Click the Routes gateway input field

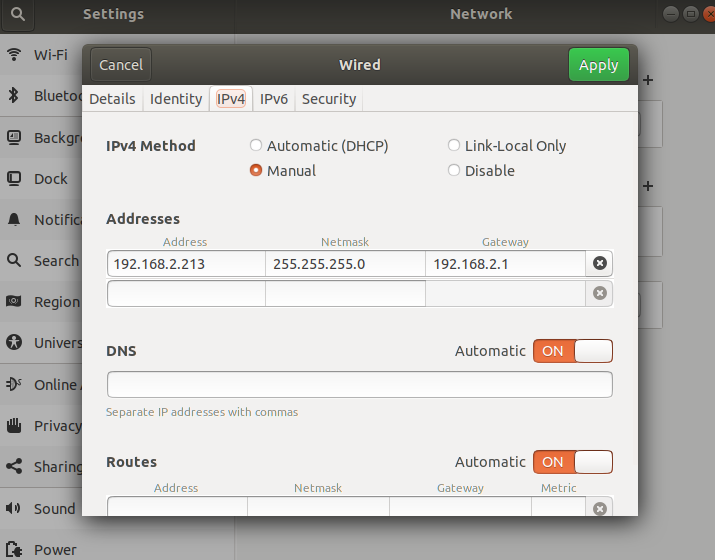point(461,507)
